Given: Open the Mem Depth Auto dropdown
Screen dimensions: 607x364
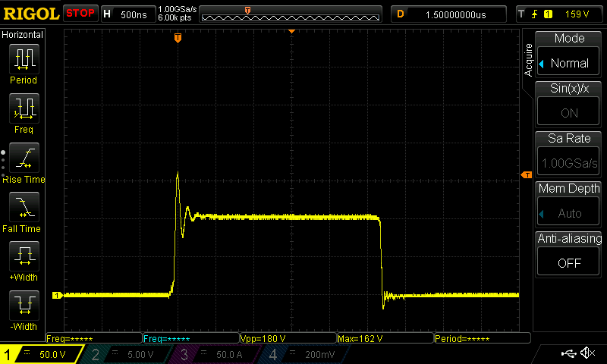Looking at the screenshot, I should coord(569,213).
